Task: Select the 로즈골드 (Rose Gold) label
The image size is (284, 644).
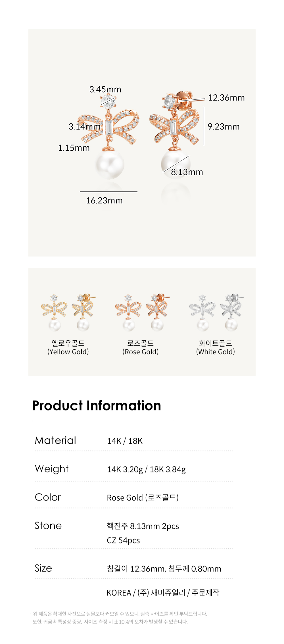Action: click(x=141, y=347)
